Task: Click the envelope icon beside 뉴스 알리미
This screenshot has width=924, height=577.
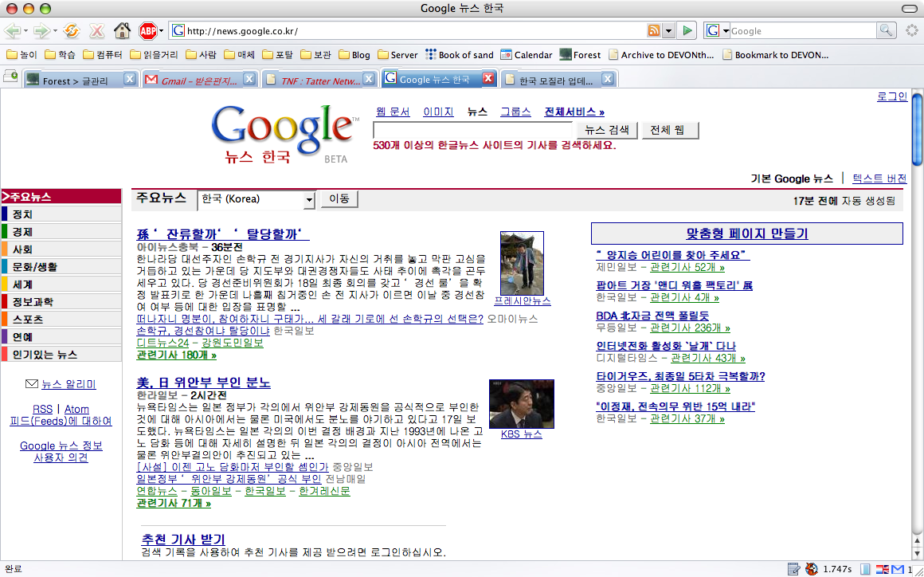Action: pyautogui.click(x=32, y=385)
